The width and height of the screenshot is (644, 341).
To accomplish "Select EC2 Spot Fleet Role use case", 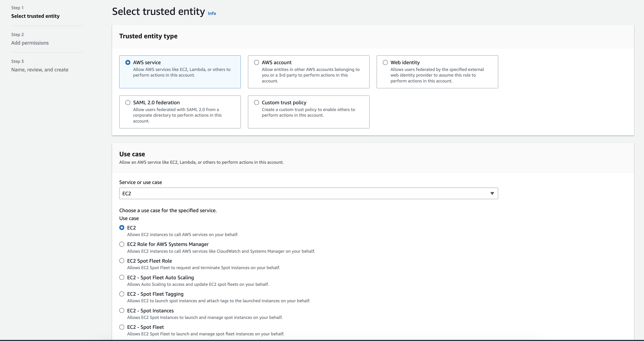I will [x=122, y=261].
